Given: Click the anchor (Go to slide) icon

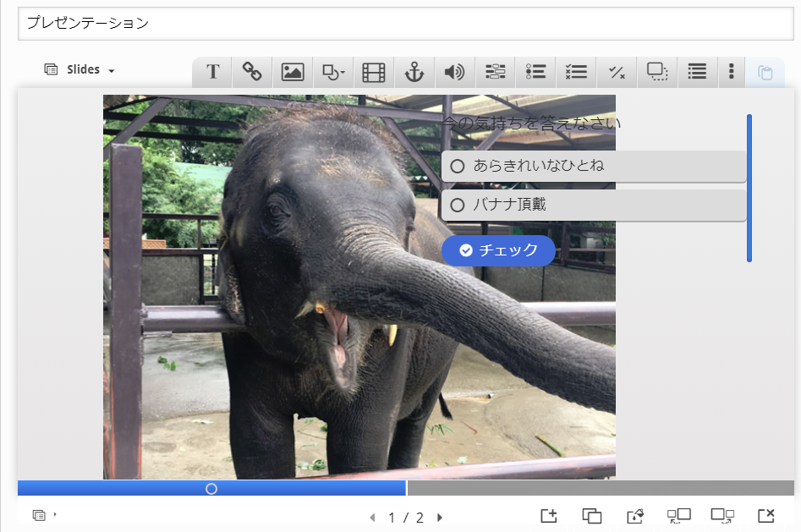Looking at the screenshot, I should tap(414, 72).
